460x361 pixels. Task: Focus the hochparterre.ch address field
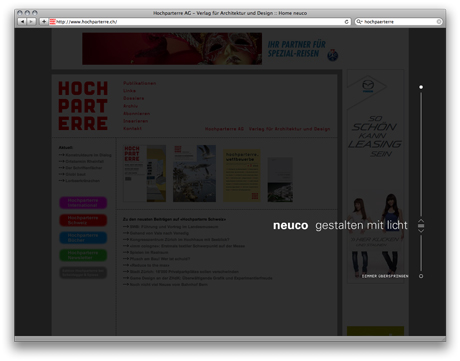[200, 22]
